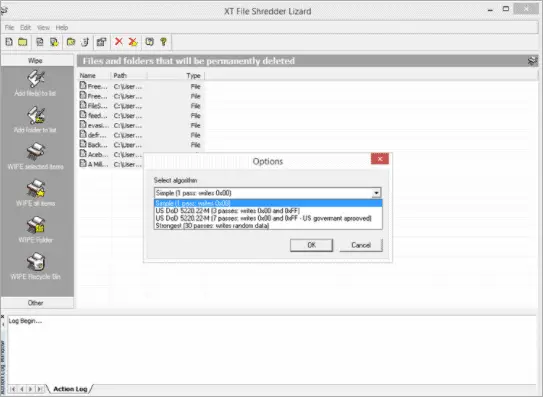Select the defr... file row
The height and width of the screenshot is (397, 543).
point(140,135)
